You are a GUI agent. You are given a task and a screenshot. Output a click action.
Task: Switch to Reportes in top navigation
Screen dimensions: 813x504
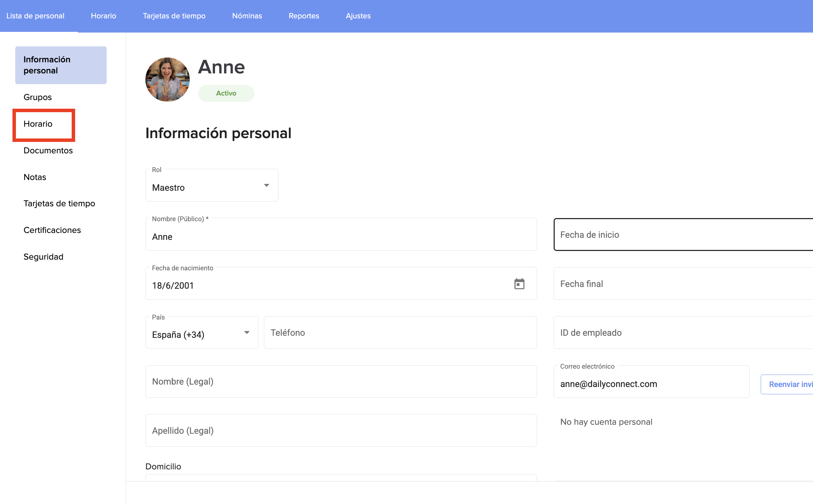pos(304,16)
